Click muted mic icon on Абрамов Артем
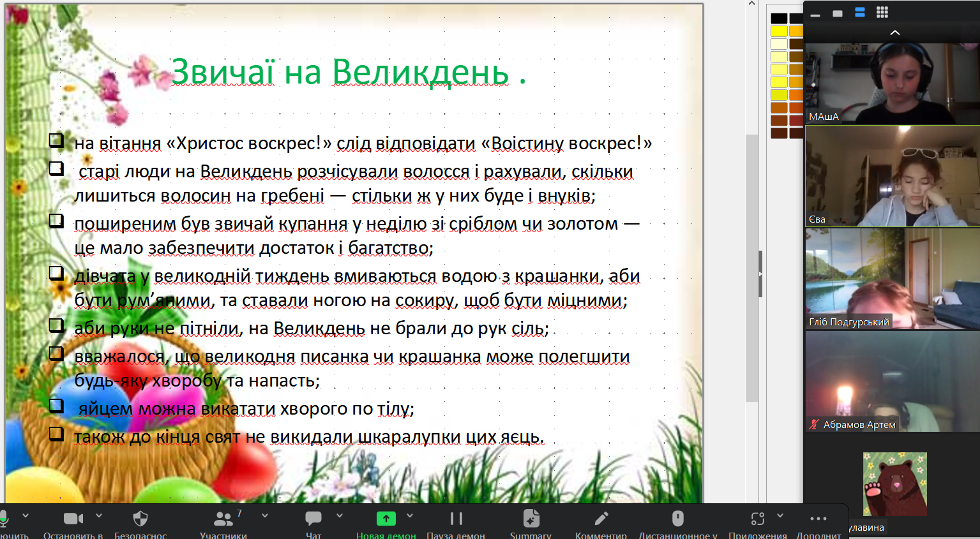The height and width of the screenshot is (539, 980). click(x=814, y=424)
